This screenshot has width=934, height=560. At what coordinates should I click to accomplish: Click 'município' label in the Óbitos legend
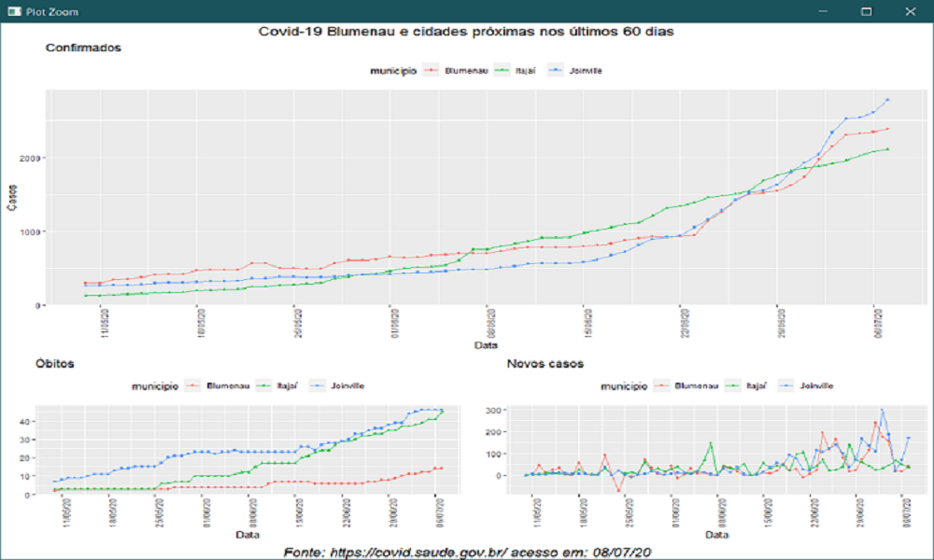tap(155, 386)
